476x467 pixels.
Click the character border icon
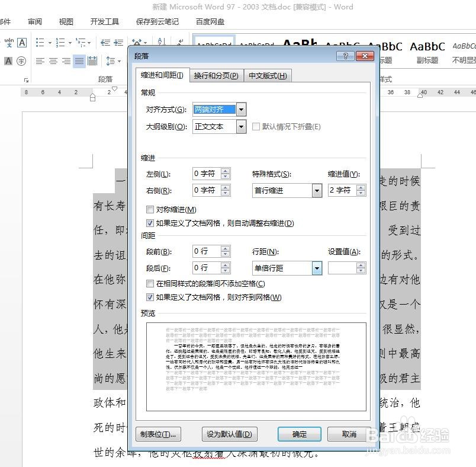click(22, 43)
